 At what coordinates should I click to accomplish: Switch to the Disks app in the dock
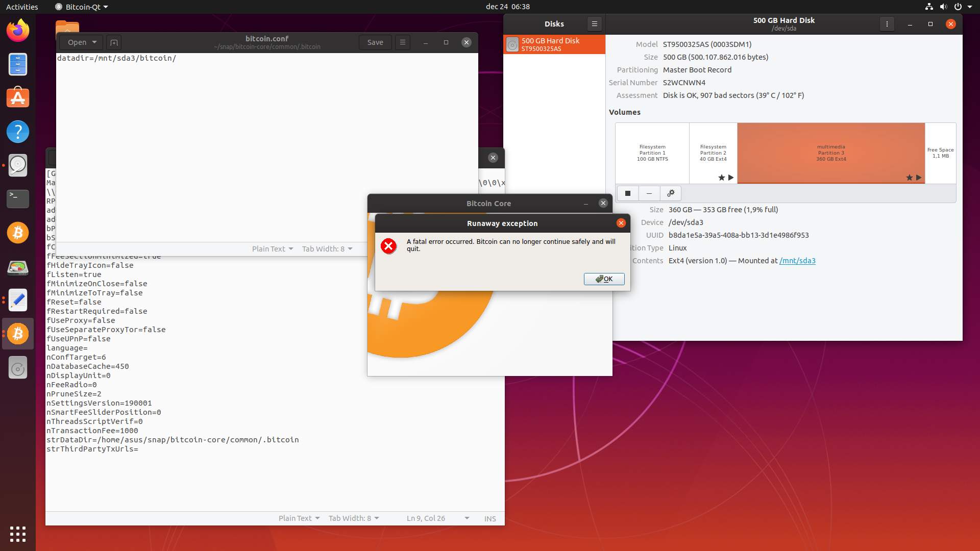click(18, 165)
